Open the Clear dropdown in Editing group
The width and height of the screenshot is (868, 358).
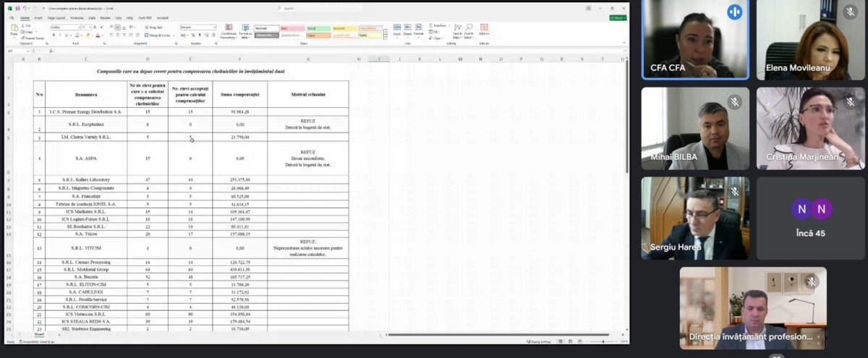pyautogui.click(x=436, y=38)
